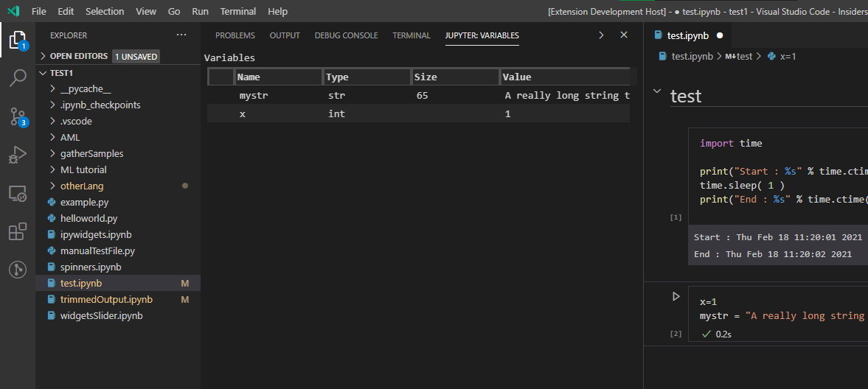The image size is (868, 389).
Task: Click the Size column header
Action: point(456,77)
